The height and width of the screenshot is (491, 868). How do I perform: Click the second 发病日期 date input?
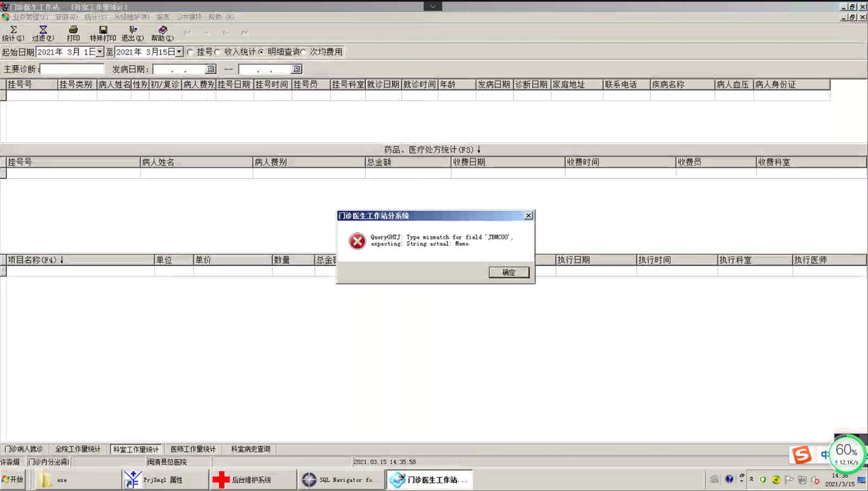pyautogui.click(x=265, y=69)
